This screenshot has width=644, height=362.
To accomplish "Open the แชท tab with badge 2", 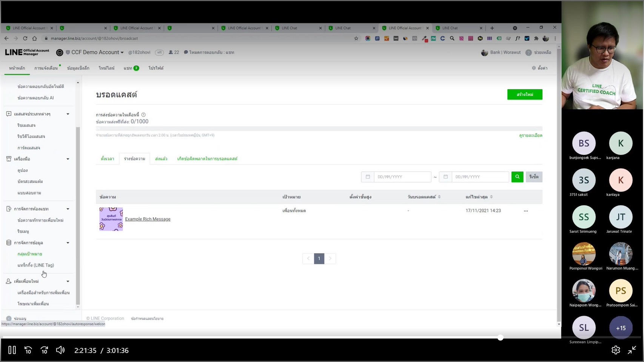I will coord(131,68).
